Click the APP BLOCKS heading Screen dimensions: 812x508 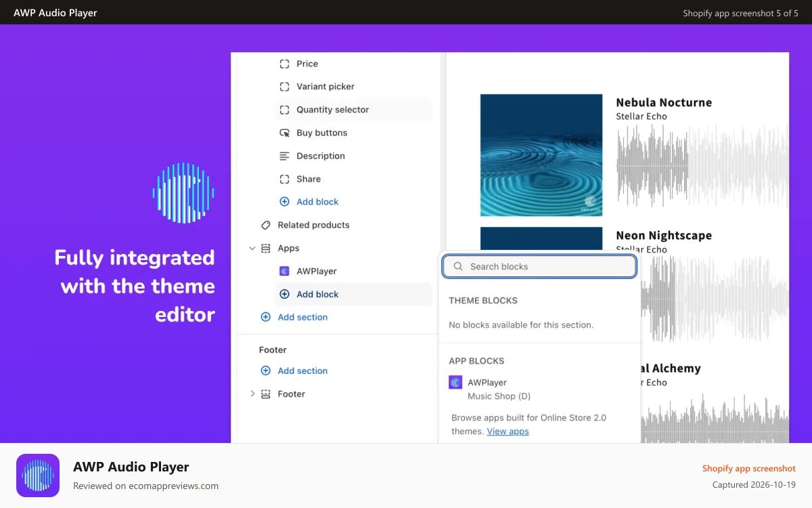pyautogui.click(x=476, y=361)
